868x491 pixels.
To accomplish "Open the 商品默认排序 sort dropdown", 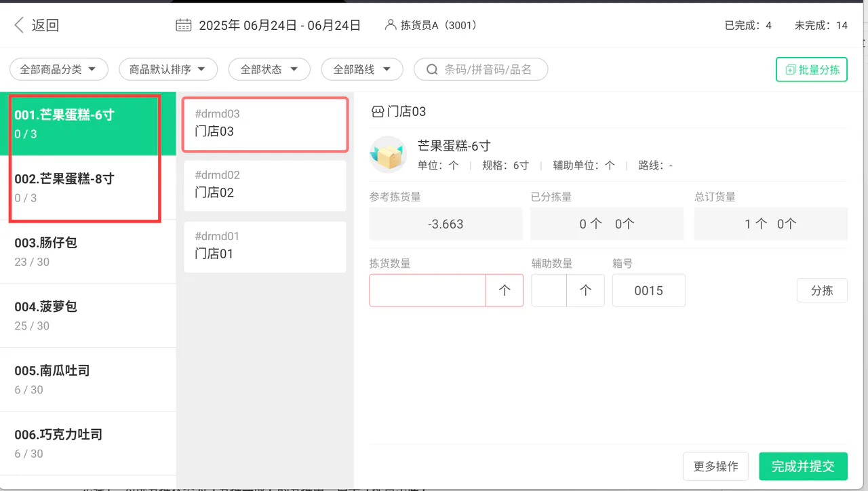I will click(x=168, y=69).
